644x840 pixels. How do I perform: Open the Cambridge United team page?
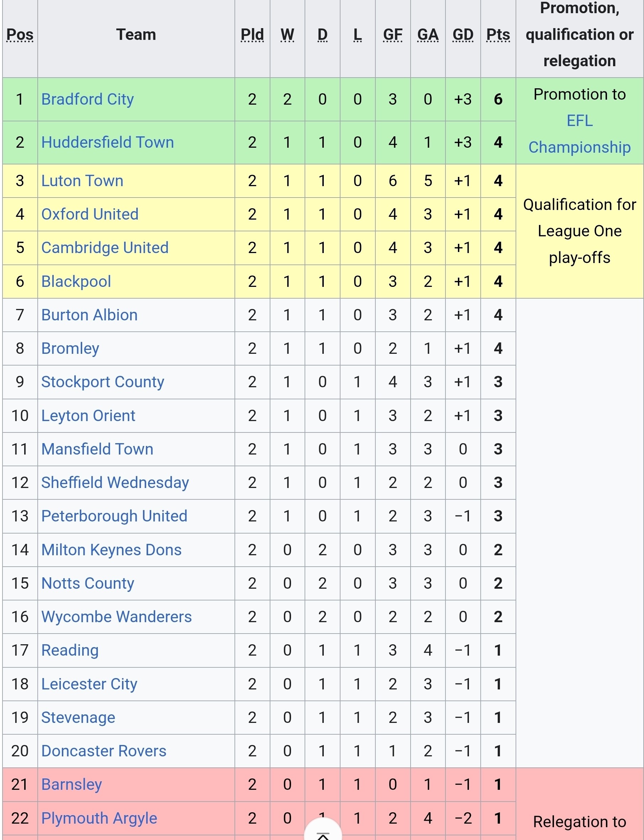(x=105, y=248)
